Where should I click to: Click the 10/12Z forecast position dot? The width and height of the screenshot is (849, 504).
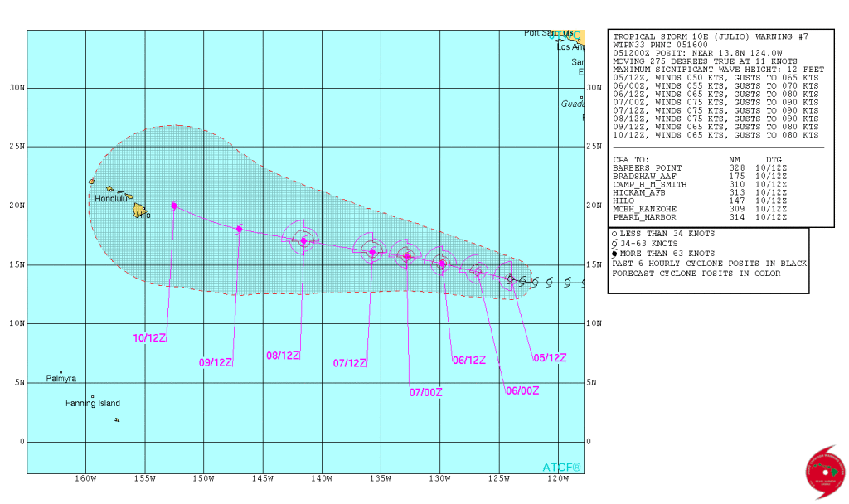pos(174,206)
